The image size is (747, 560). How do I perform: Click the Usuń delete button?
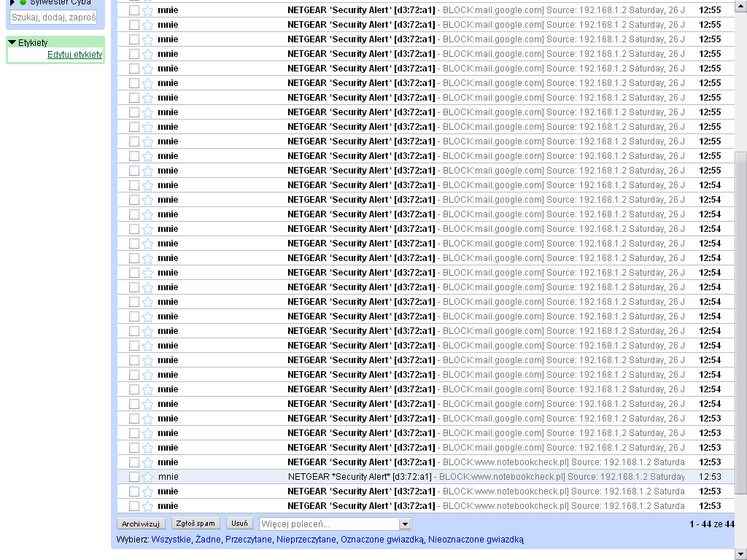tap(239, 524)
